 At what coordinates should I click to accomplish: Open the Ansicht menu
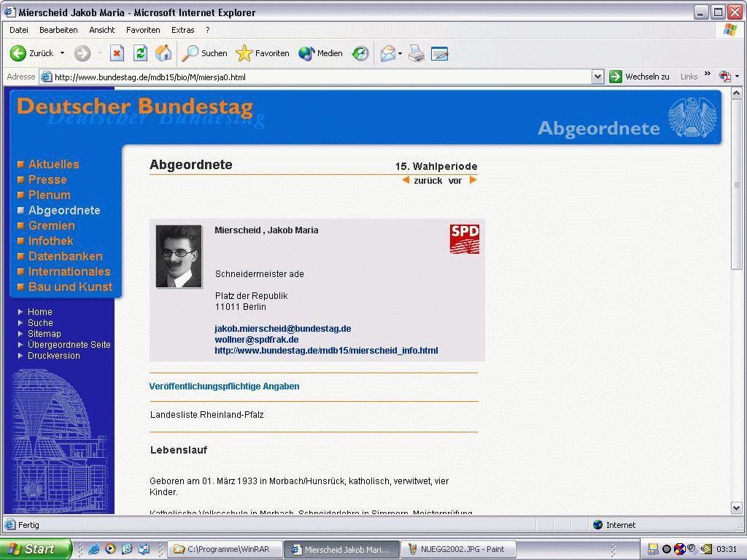(x=102, y=30)
